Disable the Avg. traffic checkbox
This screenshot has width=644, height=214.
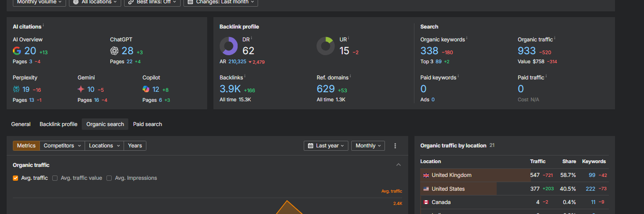click(x=16, y=178)
